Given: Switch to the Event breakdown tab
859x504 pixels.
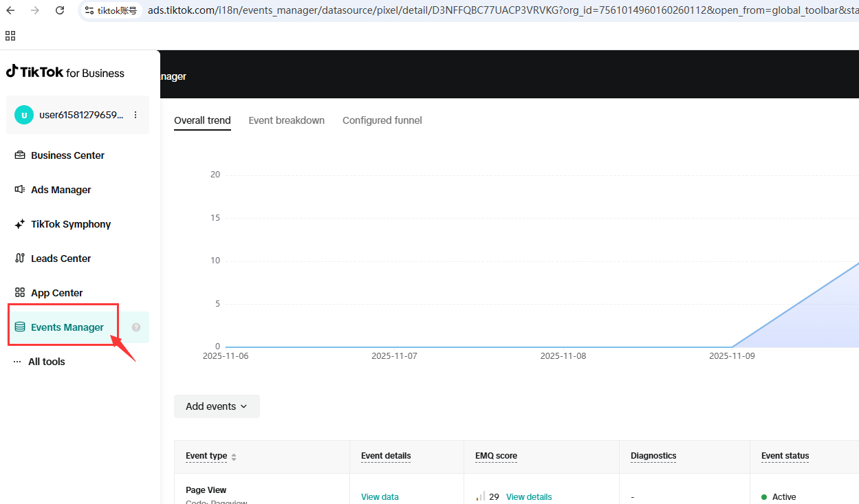Looking at the screenshot, I should click(x=286, y=120).
